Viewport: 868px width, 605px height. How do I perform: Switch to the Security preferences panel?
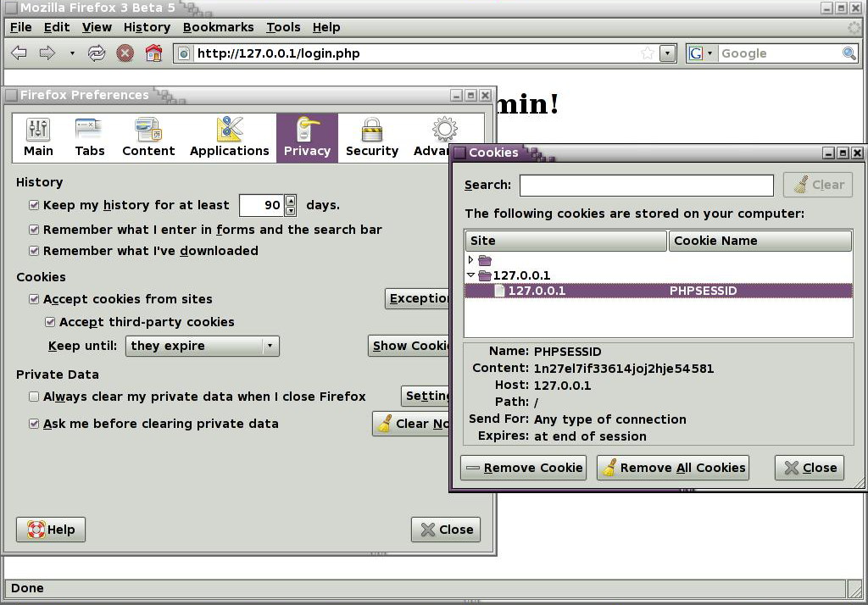371,137
